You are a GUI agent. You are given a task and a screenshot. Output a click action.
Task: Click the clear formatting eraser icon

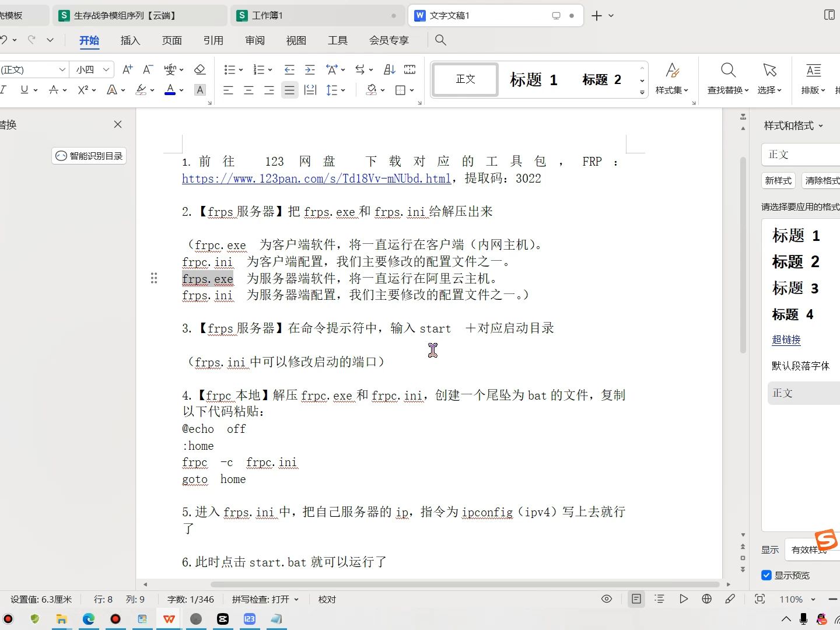tap(199, 69)
